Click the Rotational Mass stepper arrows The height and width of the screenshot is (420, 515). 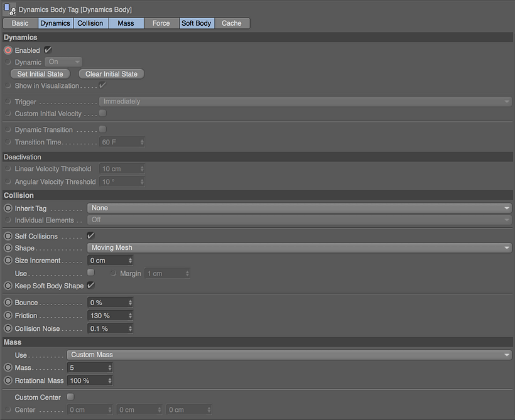point(110,380)
